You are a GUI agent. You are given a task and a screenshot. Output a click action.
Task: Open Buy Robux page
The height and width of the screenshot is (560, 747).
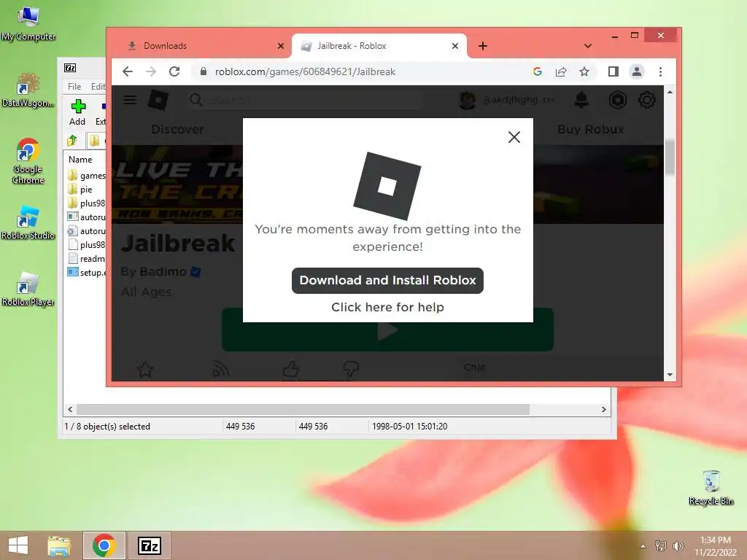591,130
